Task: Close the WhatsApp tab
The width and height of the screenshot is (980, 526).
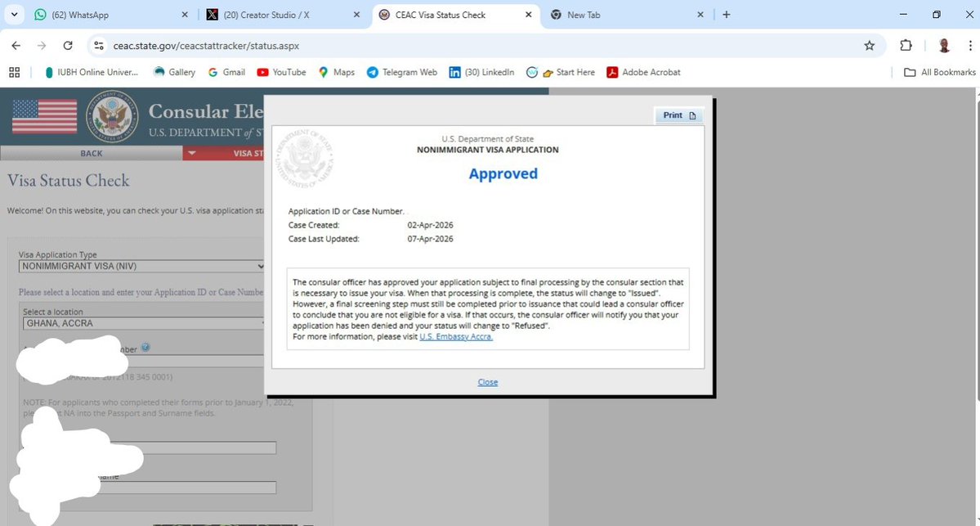Action: click(185, 15)
